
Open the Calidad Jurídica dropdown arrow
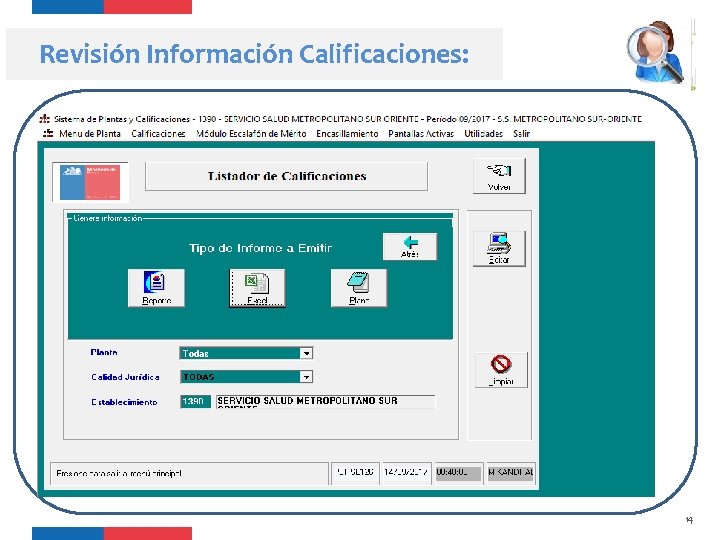point(306,377)
